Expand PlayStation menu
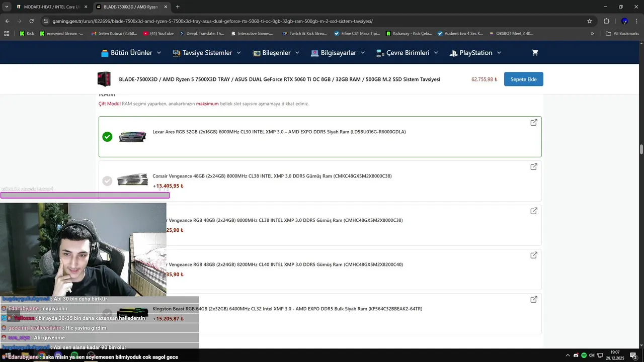 click(x=475, y=53)
